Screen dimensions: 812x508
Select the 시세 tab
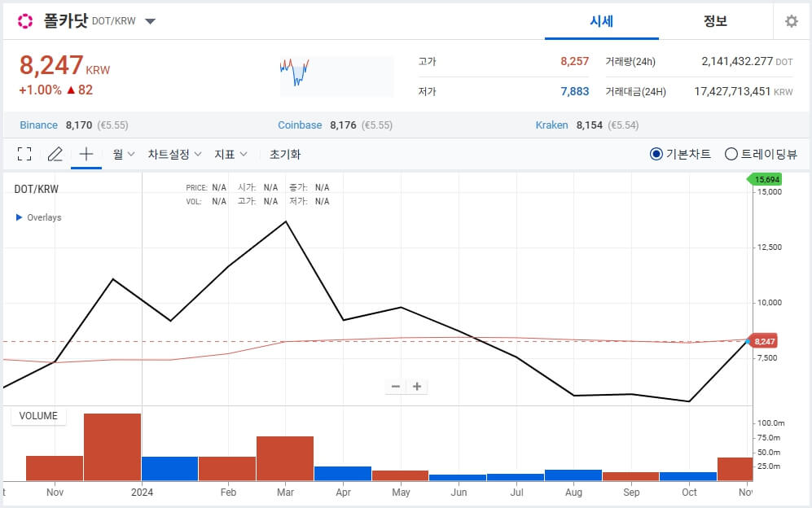pos(601,21)
